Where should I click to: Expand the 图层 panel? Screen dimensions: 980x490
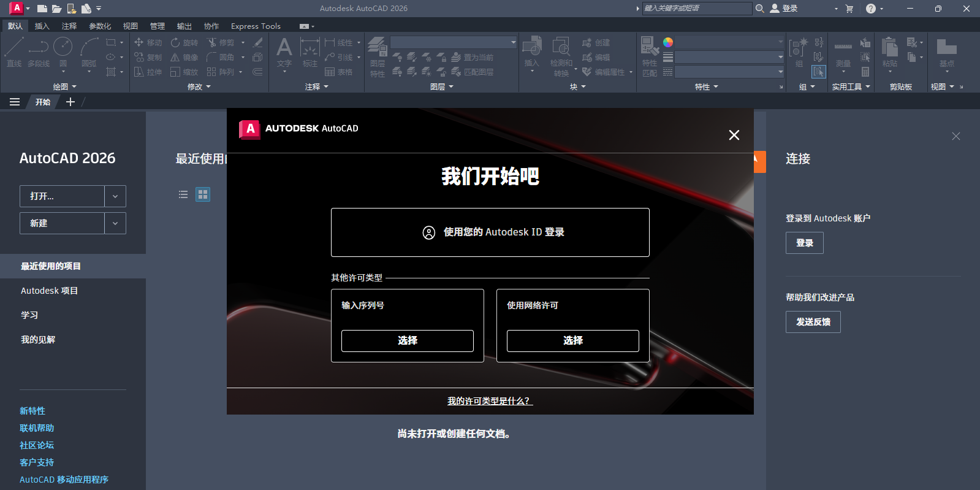(x=441, y=86)
